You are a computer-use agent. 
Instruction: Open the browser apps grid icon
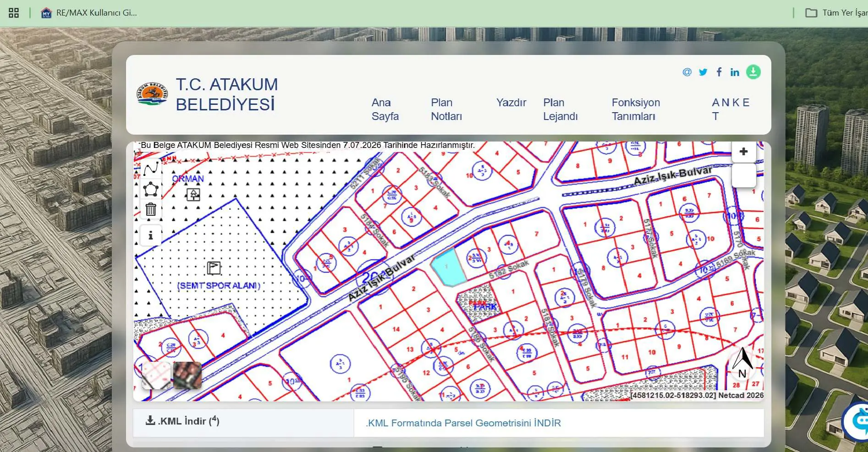[14, 13]
